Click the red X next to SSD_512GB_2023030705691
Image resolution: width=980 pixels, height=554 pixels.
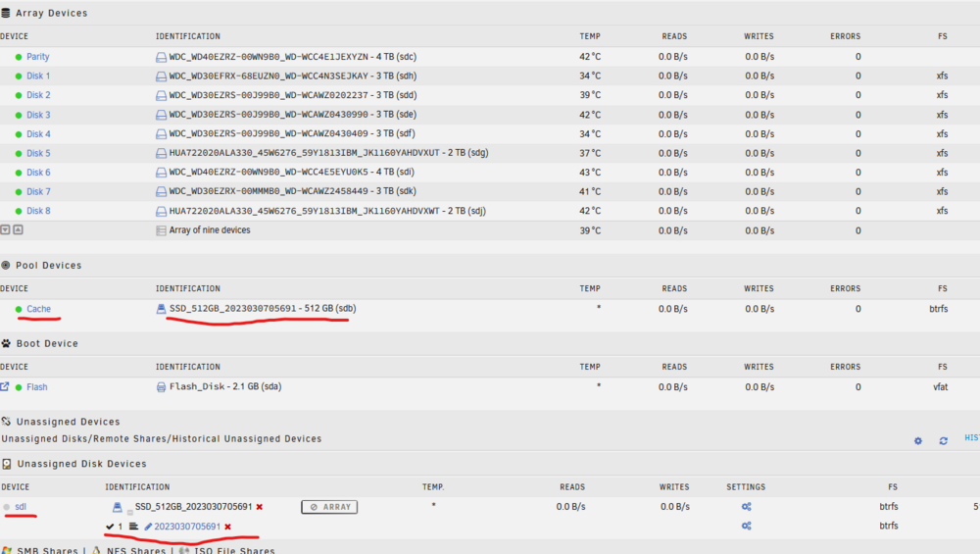pos(260,507)
